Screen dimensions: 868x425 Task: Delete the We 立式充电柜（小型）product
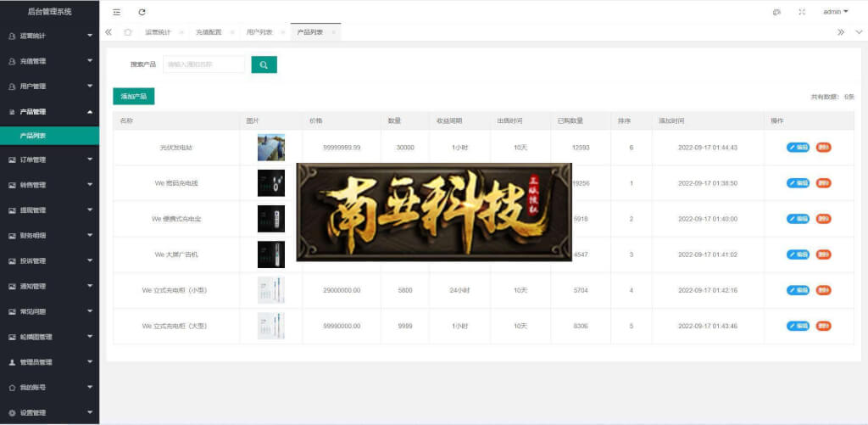point(824,290)
